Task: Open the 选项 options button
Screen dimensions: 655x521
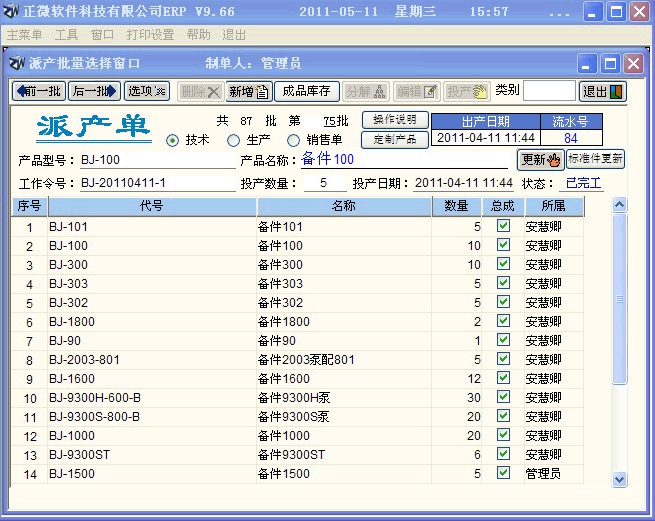Action: coord(146,91)
